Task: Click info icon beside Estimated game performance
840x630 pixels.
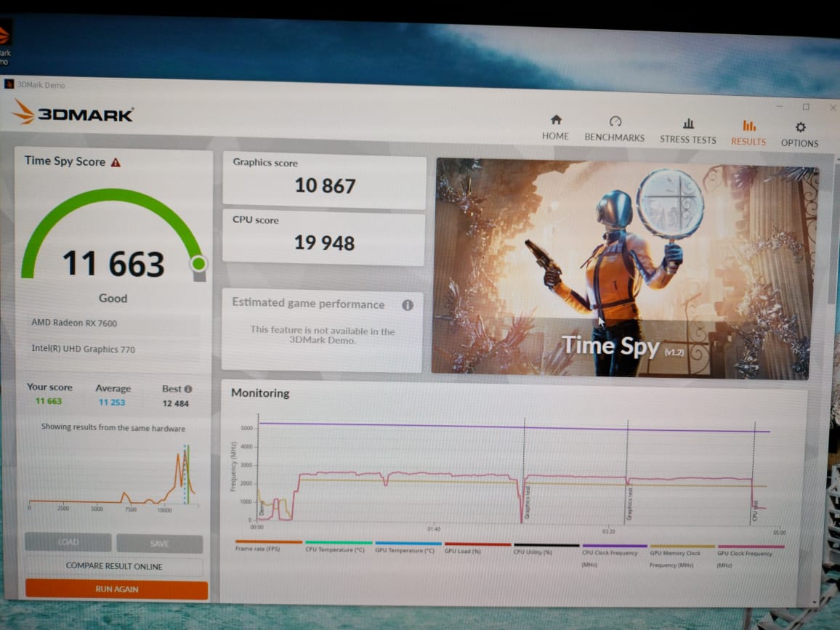Action: pos(408,305)
